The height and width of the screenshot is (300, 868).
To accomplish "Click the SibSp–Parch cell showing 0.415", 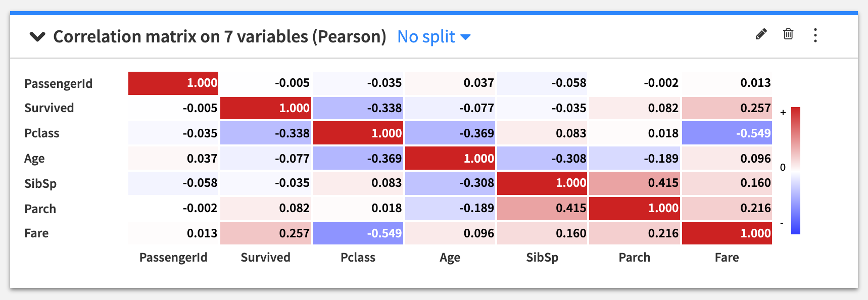I will pyautogui.click(x=634, y=183).
